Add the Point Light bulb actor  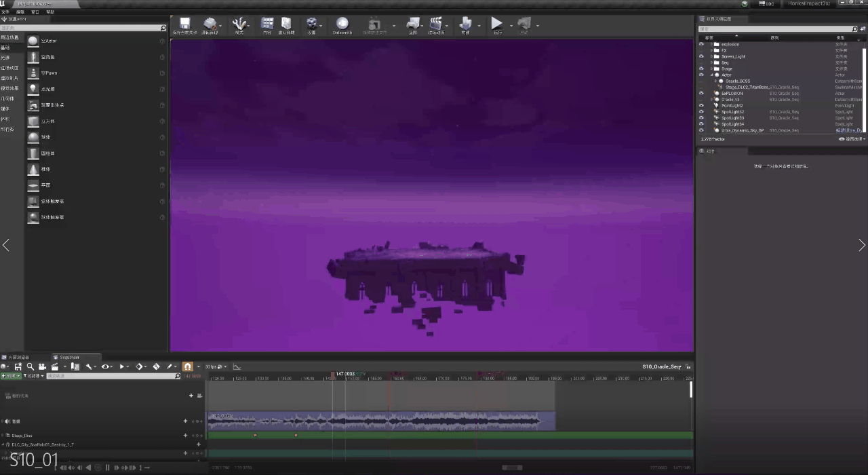(x=33, y=89)
